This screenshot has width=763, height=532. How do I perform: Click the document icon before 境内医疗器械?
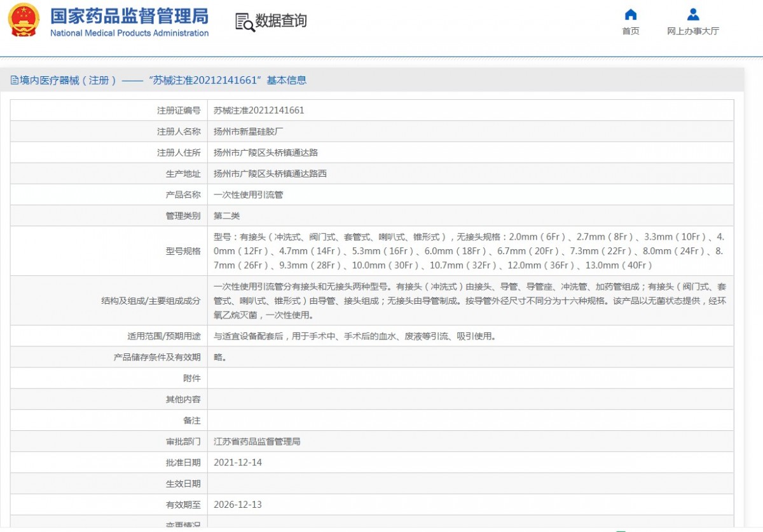point(15,80)
